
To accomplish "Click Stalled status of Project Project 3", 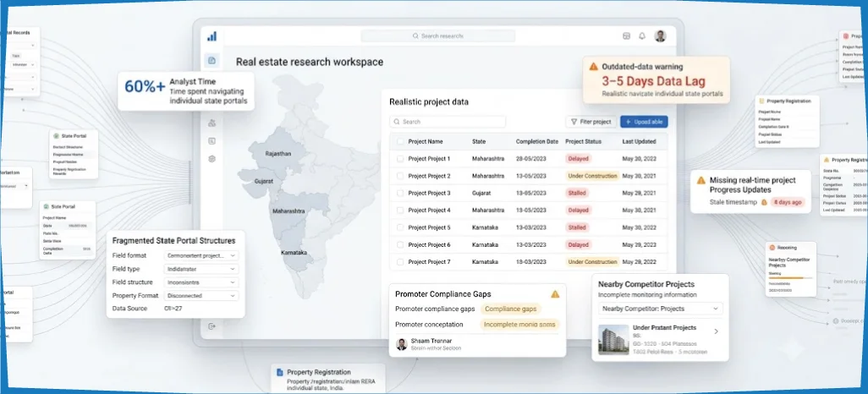I will pyautogui.click(x=577, y=193).
